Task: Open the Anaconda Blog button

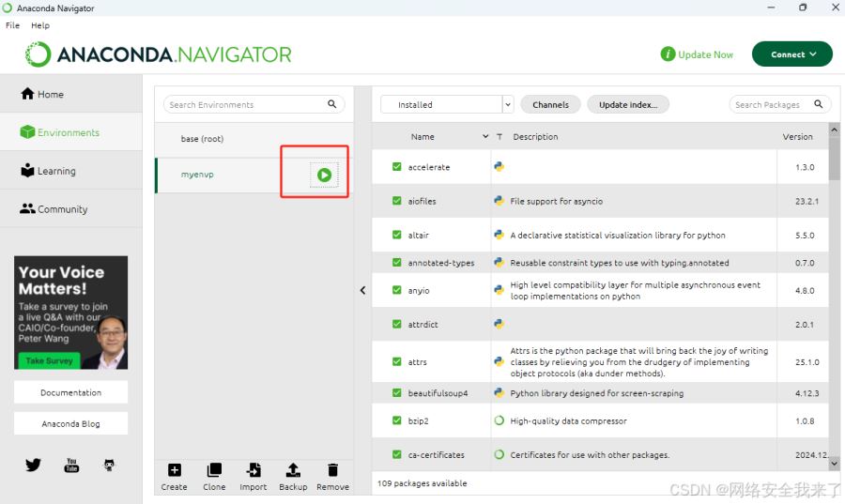Action: (71, 424)
